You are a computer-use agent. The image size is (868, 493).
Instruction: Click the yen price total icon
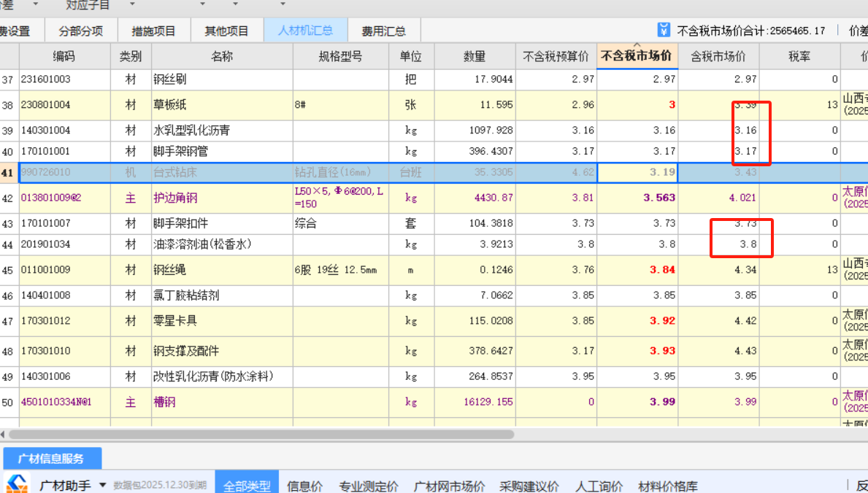[664, 30]
